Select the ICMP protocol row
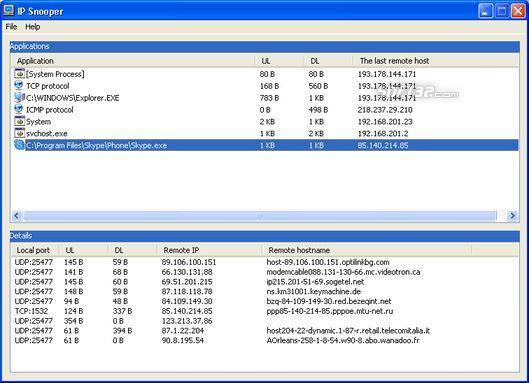 point(265,110)
